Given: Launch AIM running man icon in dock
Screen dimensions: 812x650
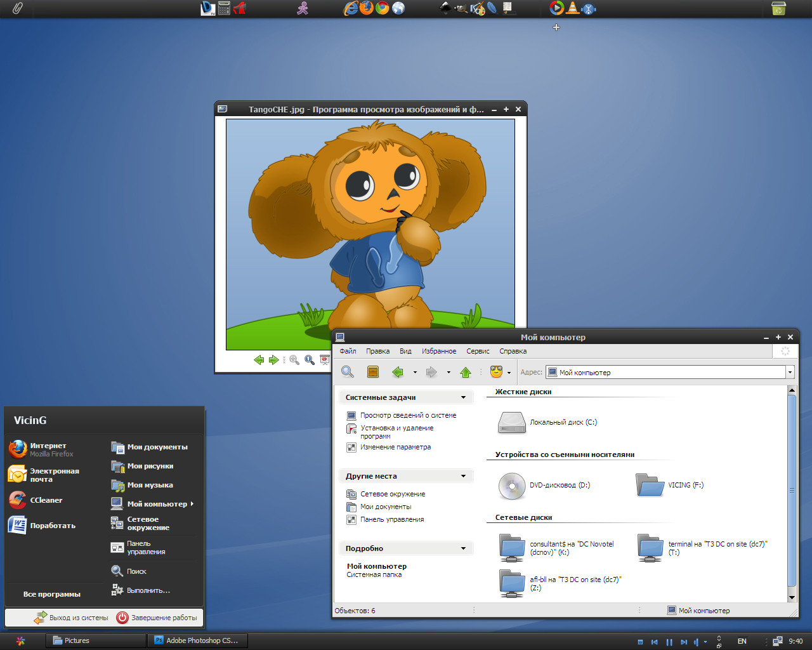Looking at the screenshot, I should tap(303, 8).
